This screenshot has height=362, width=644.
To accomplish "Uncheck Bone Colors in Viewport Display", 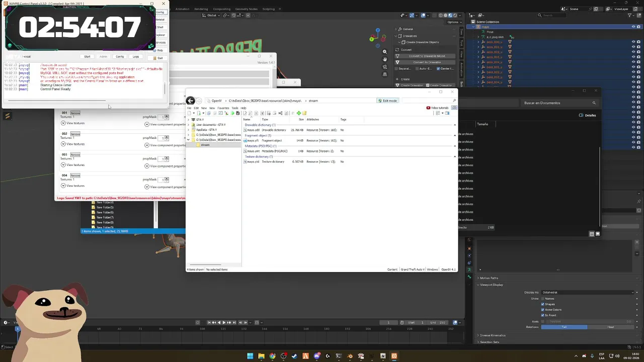I will pos(543,310).
